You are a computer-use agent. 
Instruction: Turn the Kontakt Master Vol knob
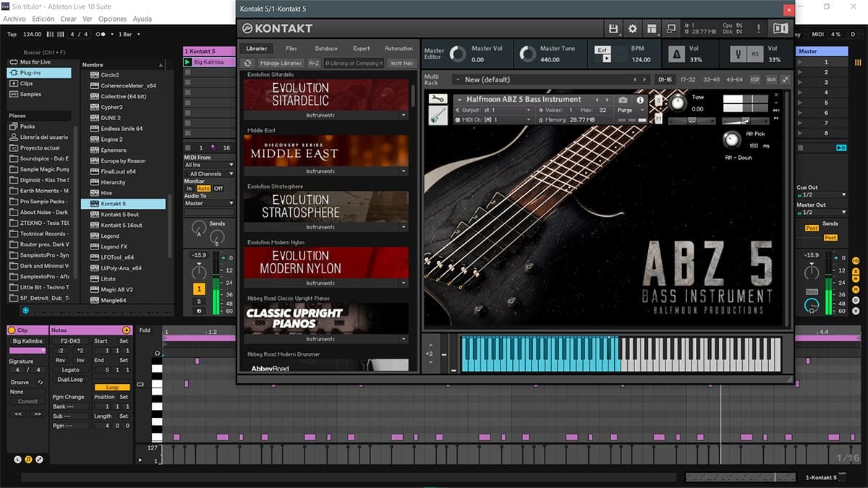[x=458, y=54]
